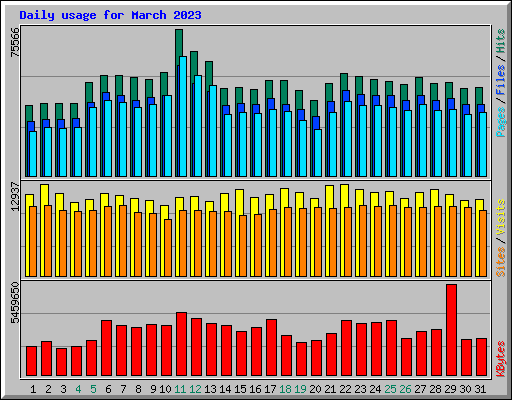
Task: Click day label 15 on x-axis
Action: pyautogui.click(x=240, y=389)
